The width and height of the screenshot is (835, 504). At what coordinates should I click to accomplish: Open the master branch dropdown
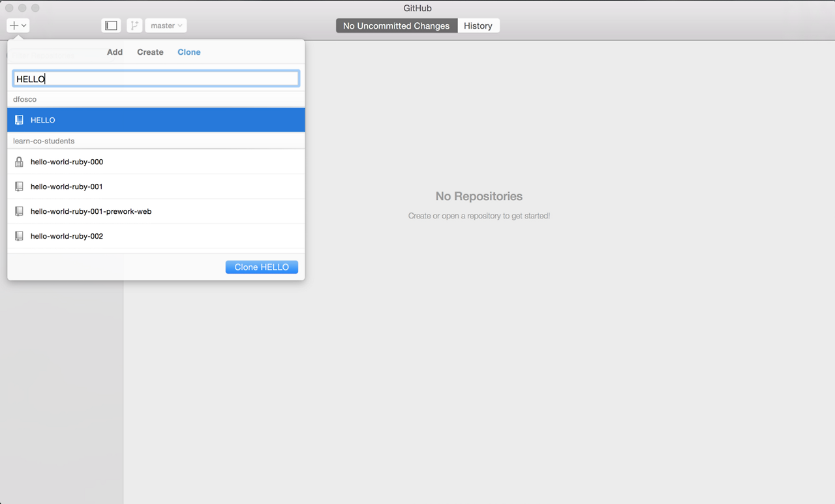pyautogui.click(x=166, y=25)
